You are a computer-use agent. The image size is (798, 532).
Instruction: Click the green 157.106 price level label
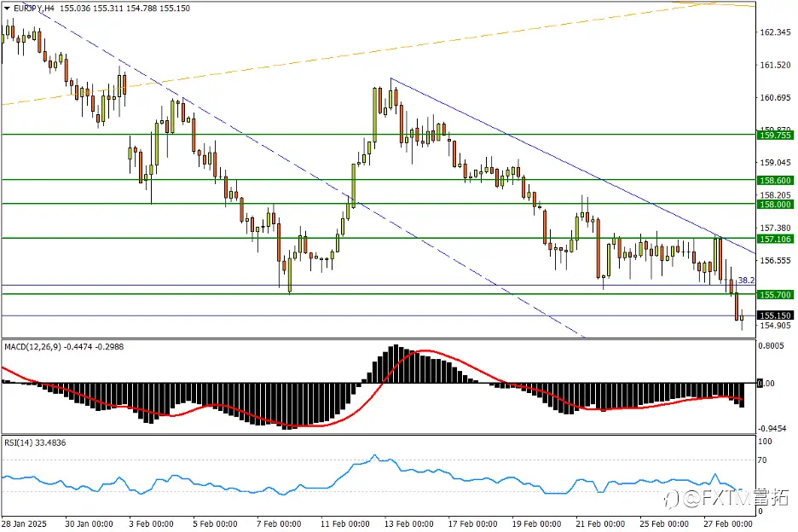click(775, 239)
